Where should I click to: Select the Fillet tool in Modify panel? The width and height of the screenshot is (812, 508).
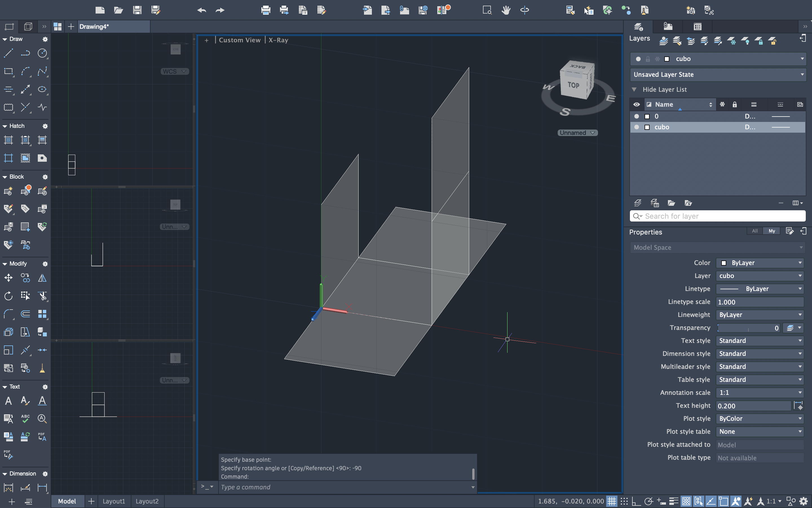tap(8, 314)
